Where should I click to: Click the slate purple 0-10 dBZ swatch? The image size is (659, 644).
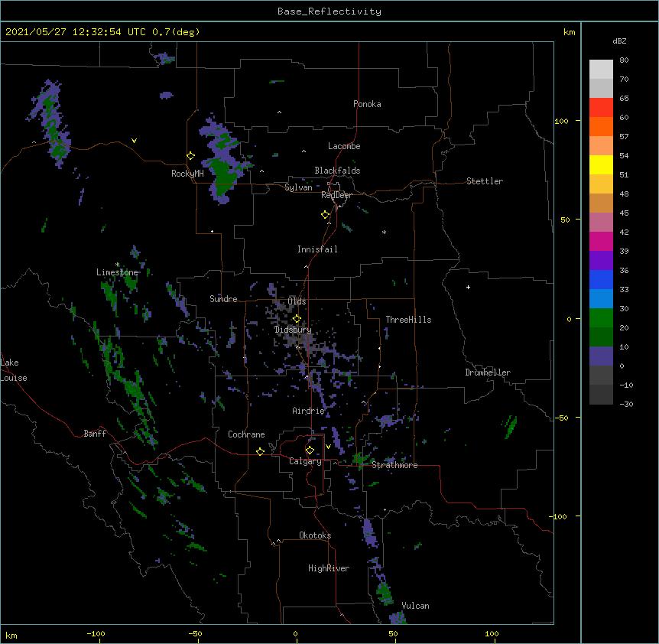point(601,356)
